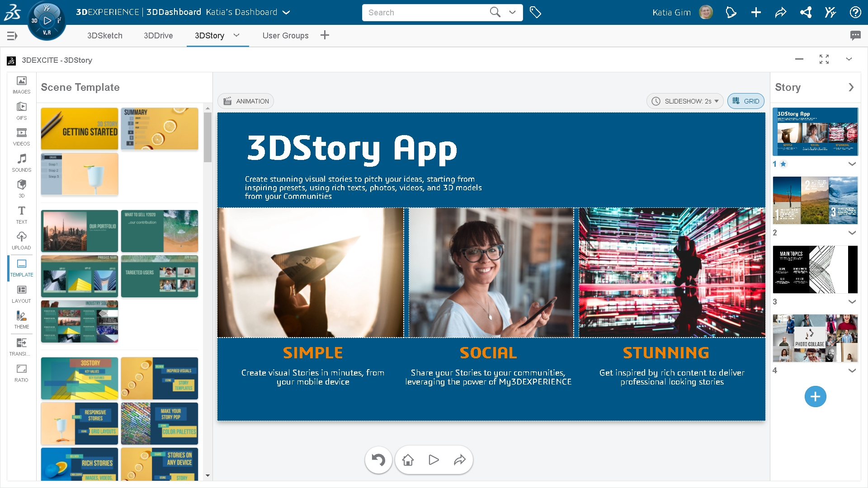Open the slideshow duration dropdown
Viewport: 868px width, 488px height.
pyautogui.click(x=685, y=101)
